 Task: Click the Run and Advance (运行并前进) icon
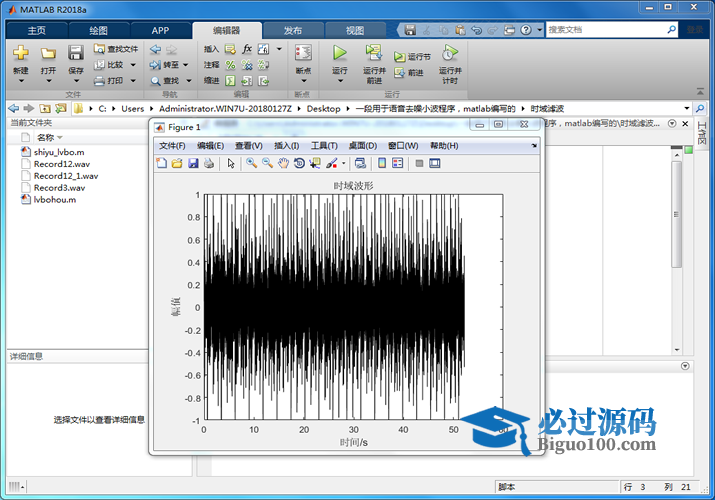pyautogui.click(x=373, y=53)
